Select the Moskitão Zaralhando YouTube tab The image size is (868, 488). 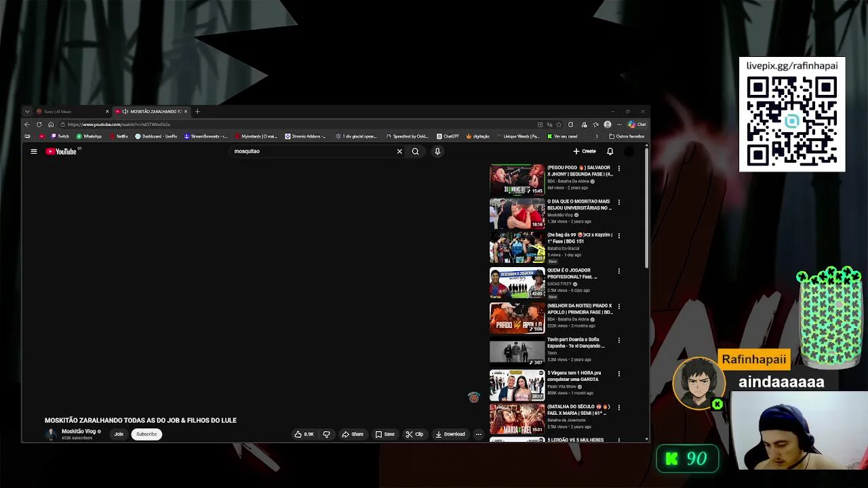(x=151, y=112)
